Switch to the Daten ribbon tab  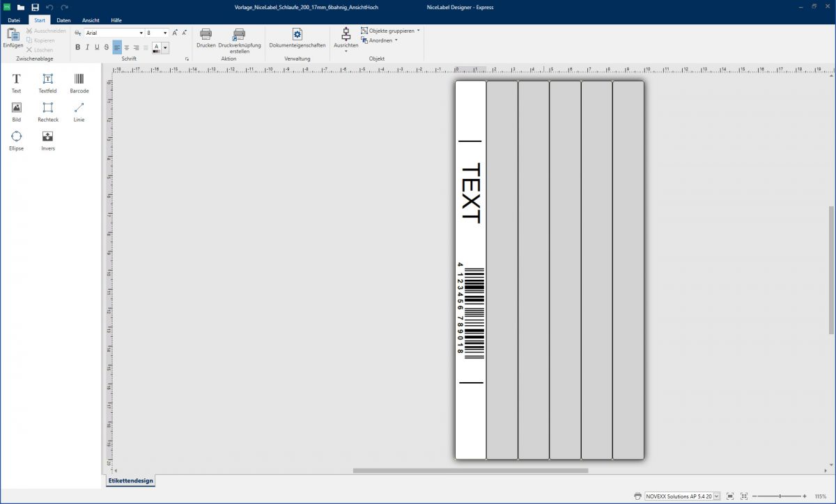pyautogui.click(x=63, y=20)
